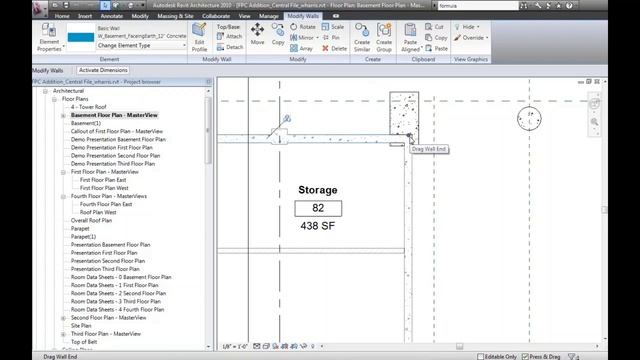Viewport: 640px width, 360px height.
Task: Open the Collaborate ribbon tab
Action: click(x=216, y=16)
